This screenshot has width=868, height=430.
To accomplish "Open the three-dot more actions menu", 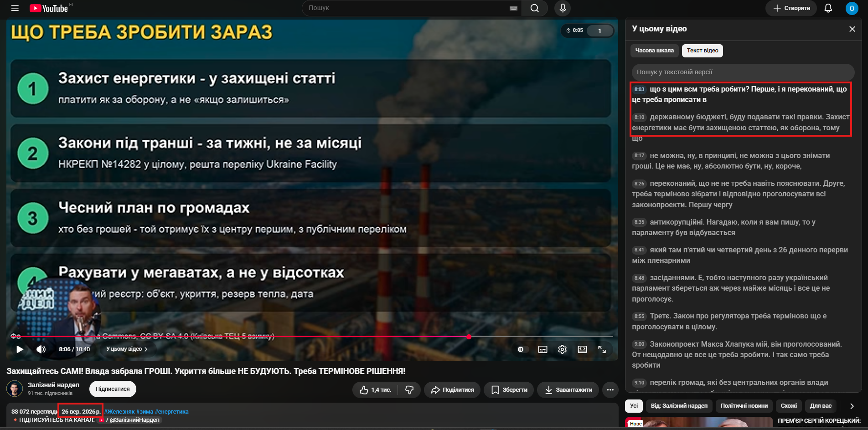I will (610, 390).
